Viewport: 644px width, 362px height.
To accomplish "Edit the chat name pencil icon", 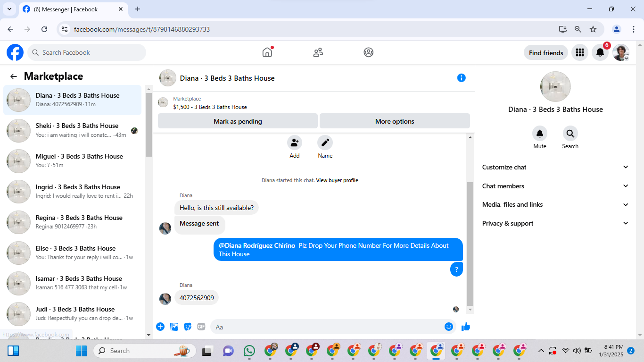I will (325, 143).
